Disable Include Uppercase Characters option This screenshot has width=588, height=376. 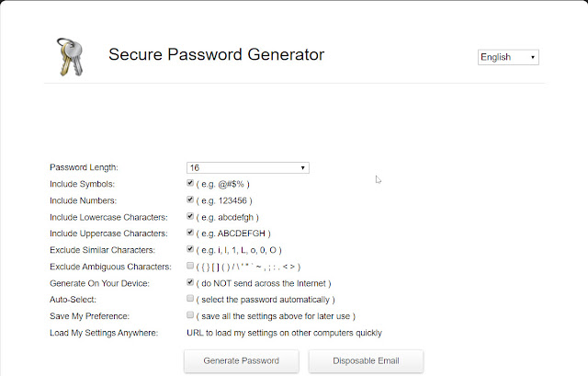coord(190,233)
